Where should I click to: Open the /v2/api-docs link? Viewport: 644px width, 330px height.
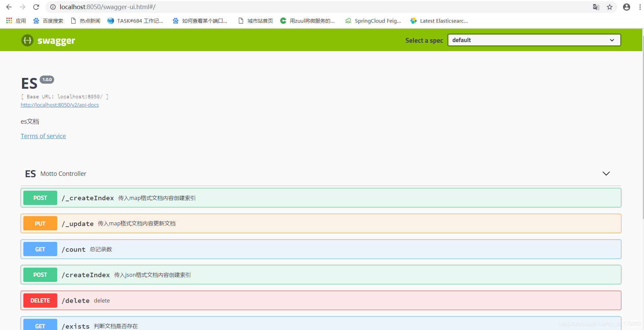click(60, 105)
